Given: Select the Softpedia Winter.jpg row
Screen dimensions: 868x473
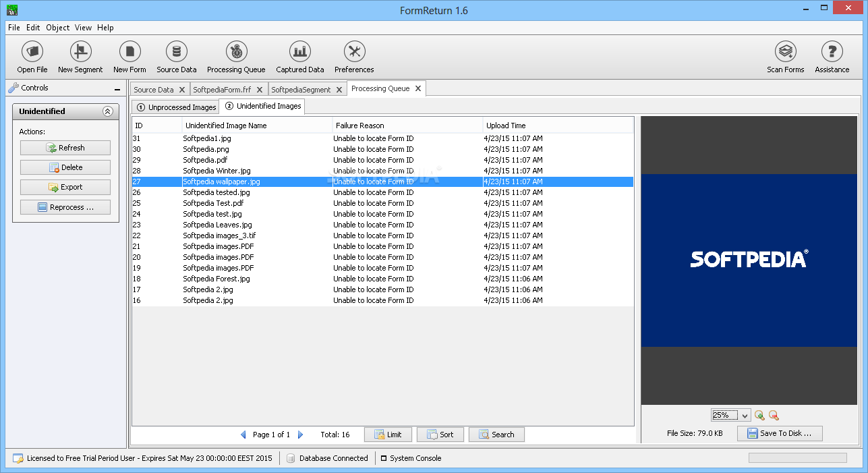Looking at the screenshot, I should click(x=382, y=171).
